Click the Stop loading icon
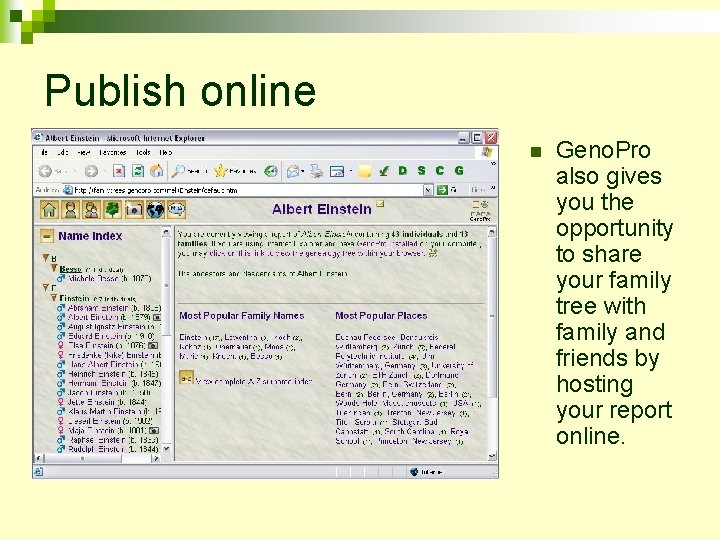The width and height of the screenshot is (720, 540). 119,171
